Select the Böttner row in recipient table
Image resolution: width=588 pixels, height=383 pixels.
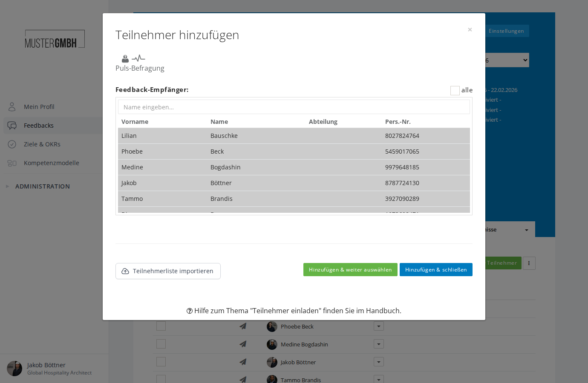294,183
